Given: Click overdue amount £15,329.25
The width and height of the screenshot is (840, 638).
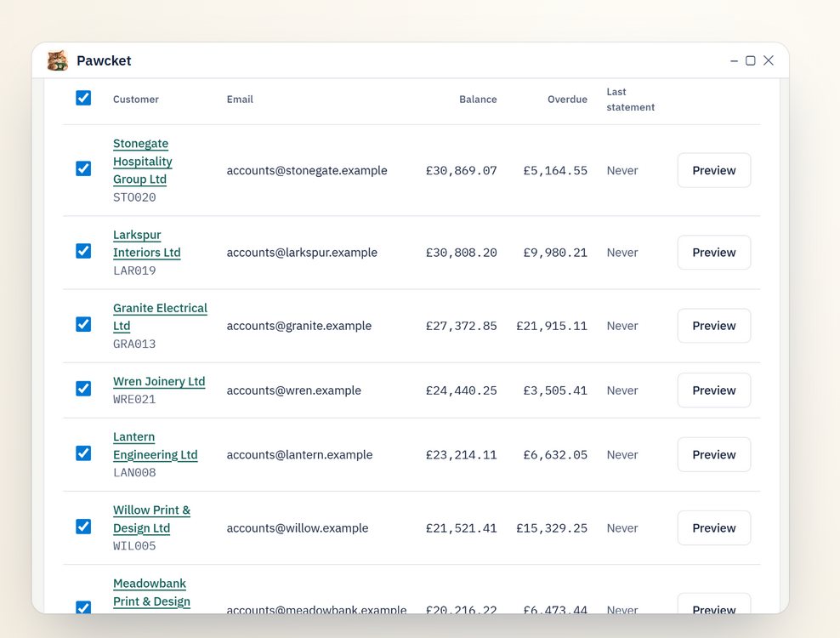Looking at the screenshot, I should 552,528.
